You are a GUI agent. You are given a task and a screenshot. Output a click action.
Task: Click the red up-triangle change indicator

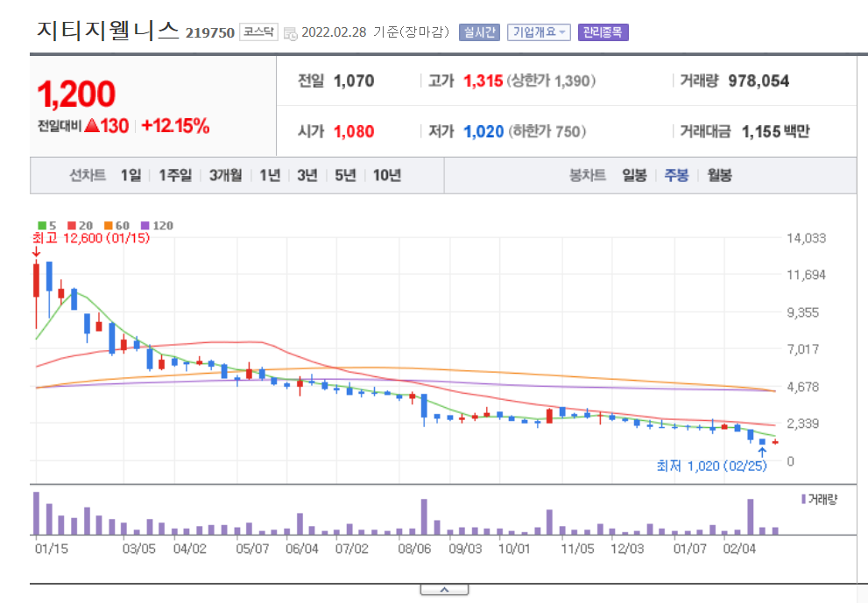coord(92,126)
